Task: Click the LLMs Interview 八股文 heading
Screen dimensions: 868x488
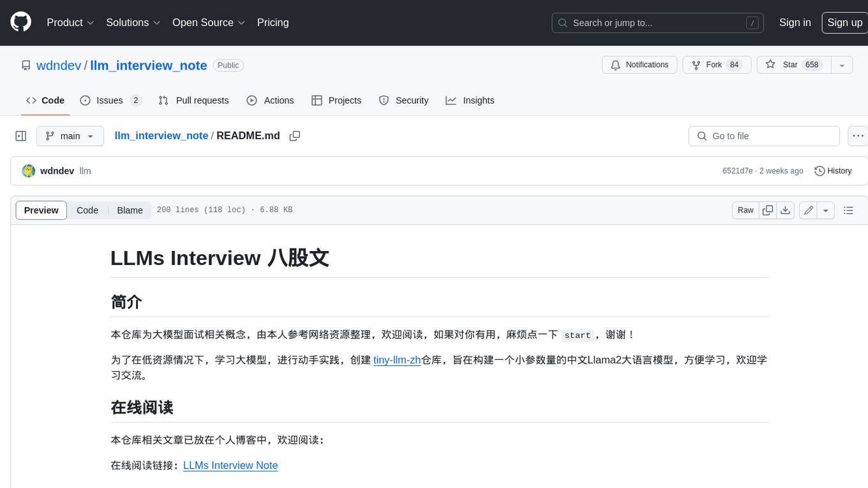Action: (x=220, y=258)
